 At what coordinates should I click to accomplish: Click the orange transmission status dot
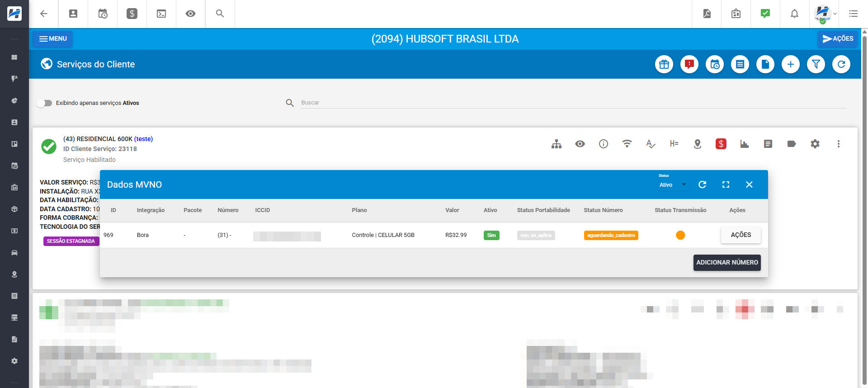pos(680,235)
